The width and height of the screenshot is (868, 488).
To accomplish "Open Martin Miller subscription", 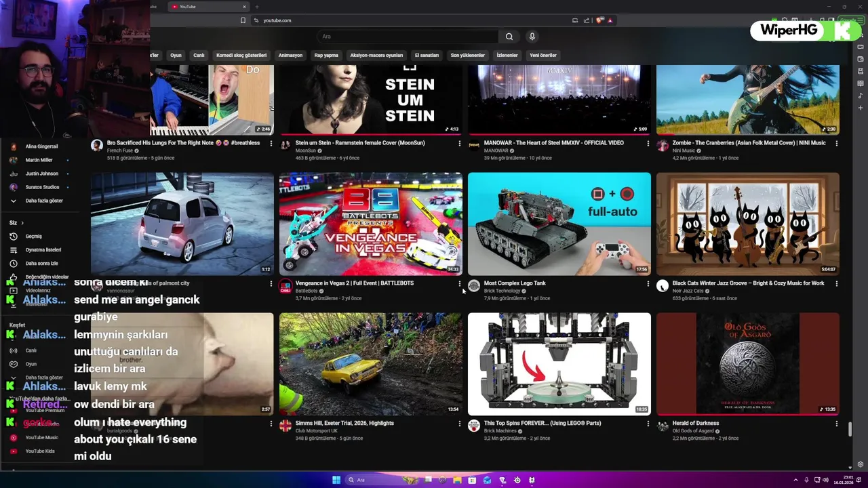I will [37, 160].
